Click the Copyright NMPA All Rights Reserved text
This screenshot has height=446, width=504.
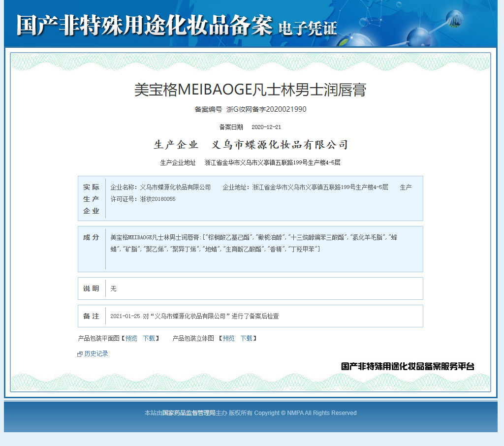tap(305, 413)
